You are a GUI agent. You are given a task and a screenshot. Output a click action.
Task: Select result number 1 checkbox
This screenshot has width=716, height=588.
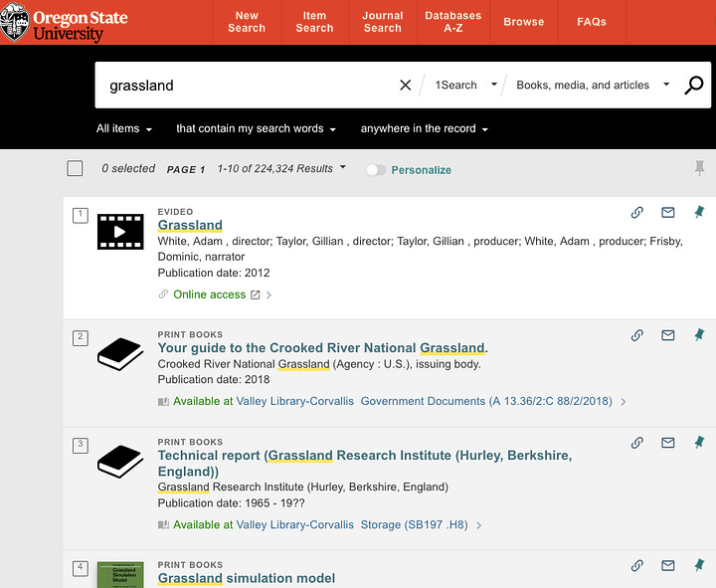[x=81, y=216]
